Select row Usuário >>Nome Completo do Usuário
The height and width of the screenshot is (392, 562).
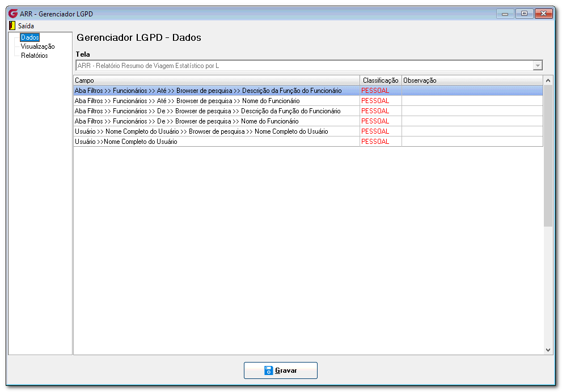309,142
